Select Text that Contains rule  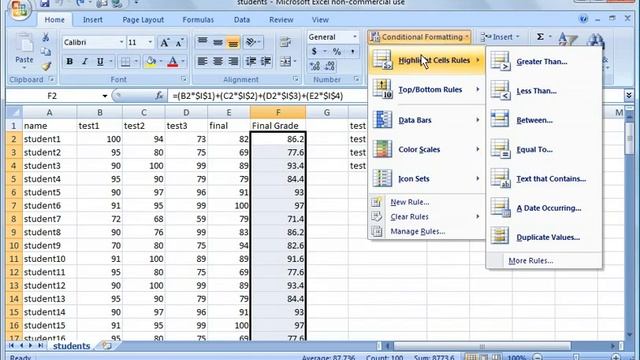pos(544,179)
